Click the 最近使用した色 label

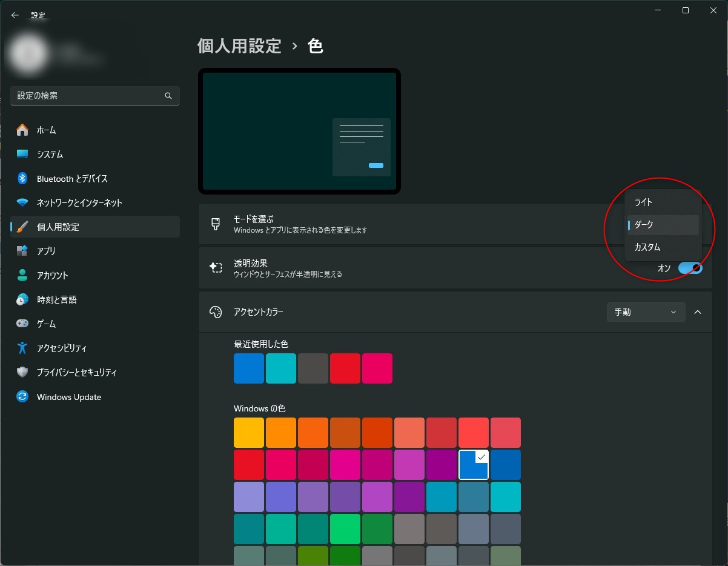point(261,344)
